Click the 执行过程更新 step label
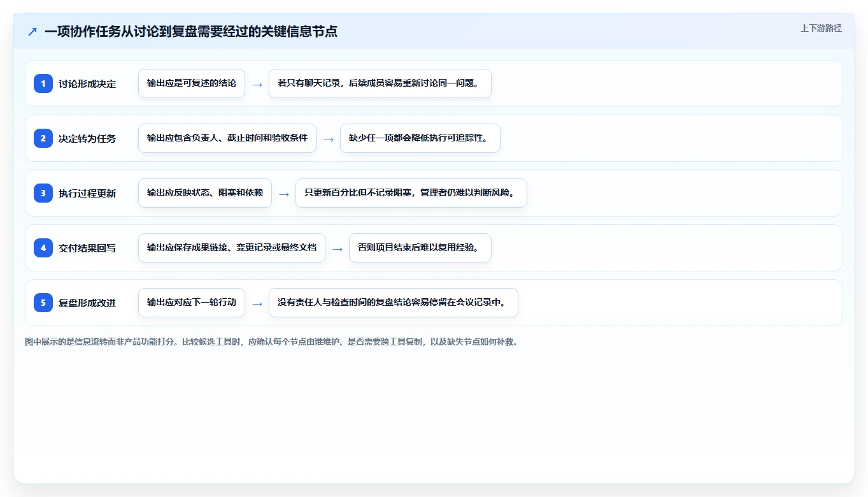The image size is (868, 497). [x=87, y=193]
